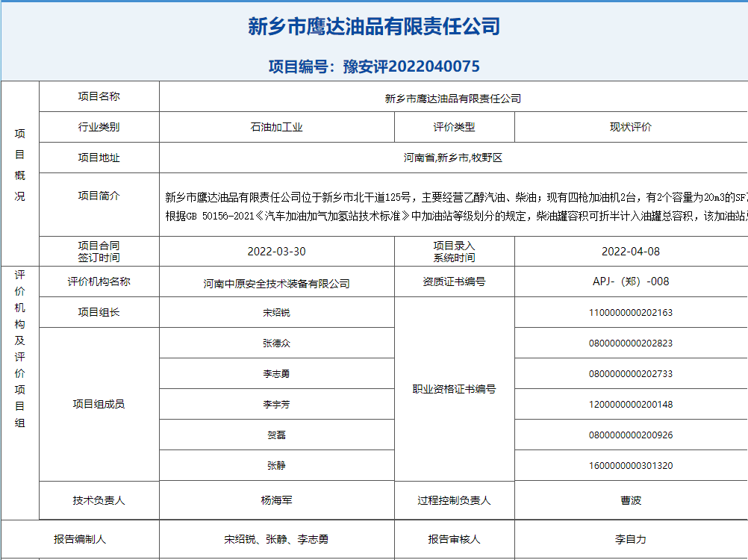Click the 评价类型 label cell
This screenshot has height=560, width=748.
(x=454, y=127)
